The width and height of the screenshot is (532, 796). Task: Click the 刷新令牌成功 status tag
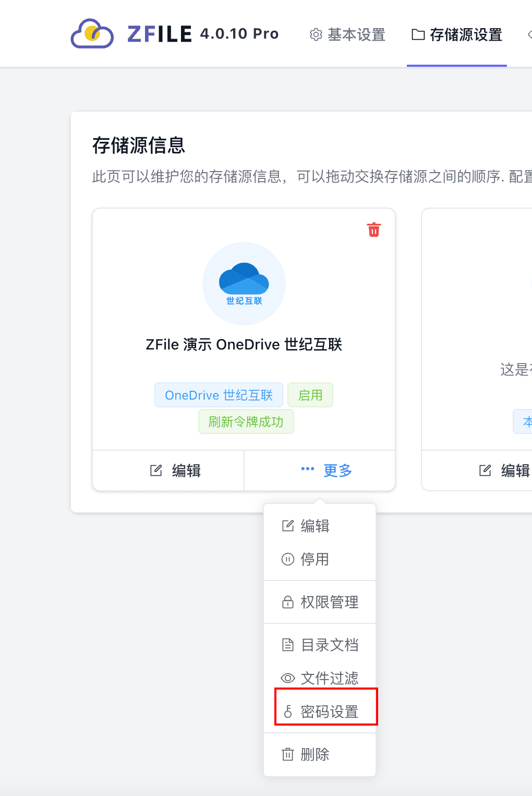pos(246,421)
